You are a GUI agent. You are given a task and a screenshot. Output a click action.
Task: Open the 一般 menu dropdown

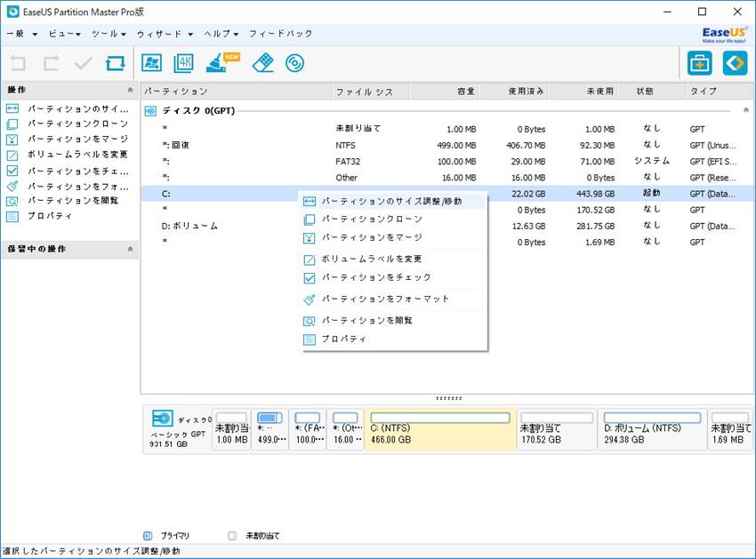[x=21, y=34]
